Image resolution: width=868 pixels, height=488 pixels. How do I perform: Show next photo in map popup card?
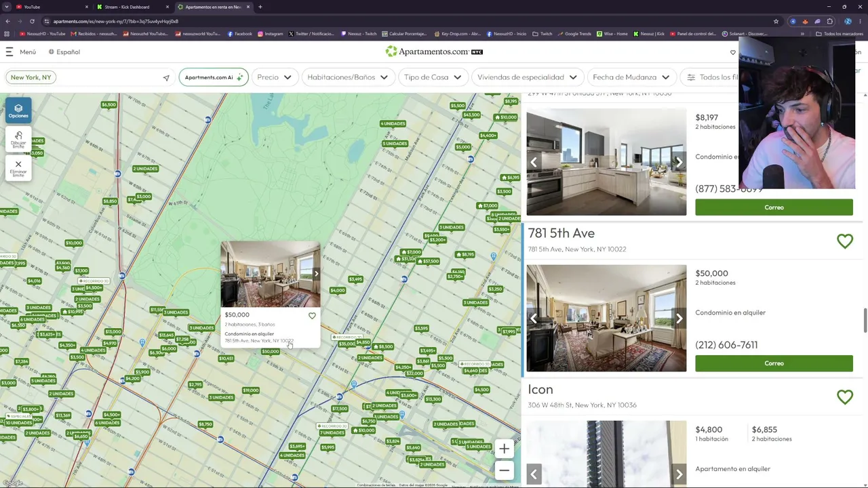316,274
